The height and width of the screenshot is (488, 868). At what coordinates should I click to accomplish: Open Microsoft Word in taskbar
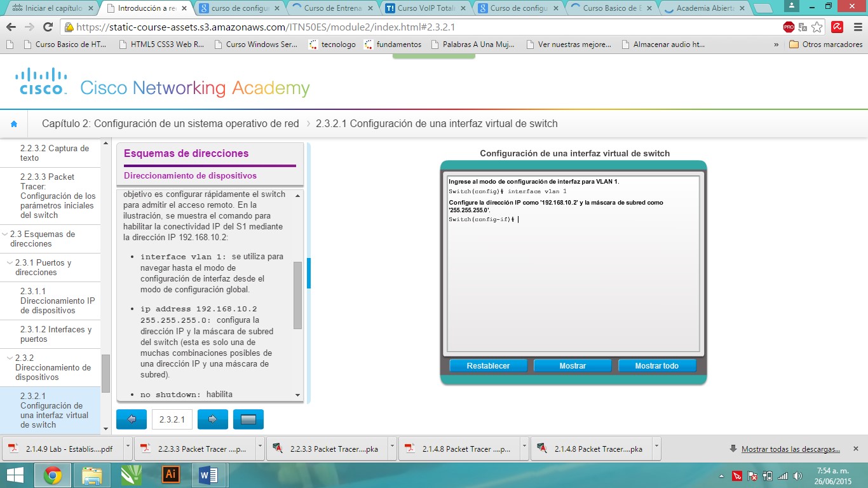click(x=208, y=475)
